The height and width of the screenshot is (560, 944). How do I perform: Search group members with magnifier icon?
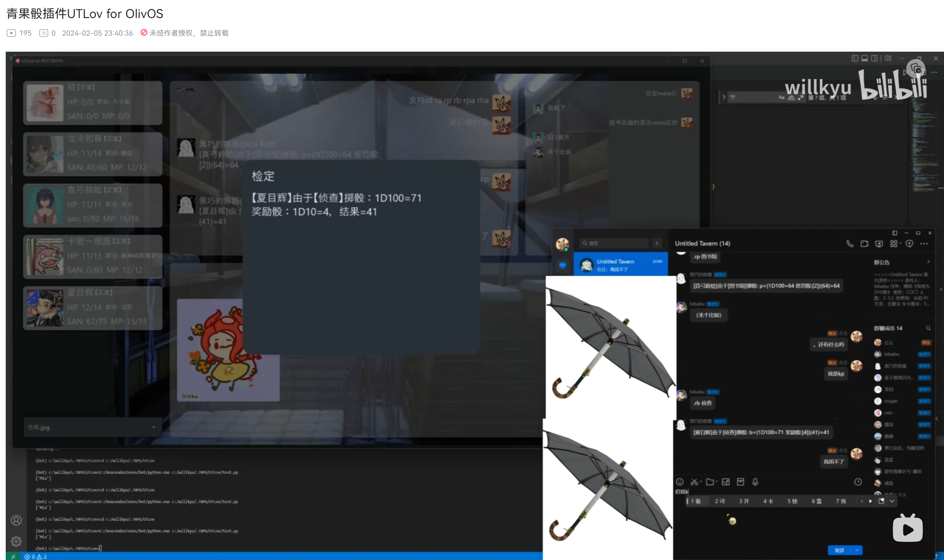tap(928, 328)
